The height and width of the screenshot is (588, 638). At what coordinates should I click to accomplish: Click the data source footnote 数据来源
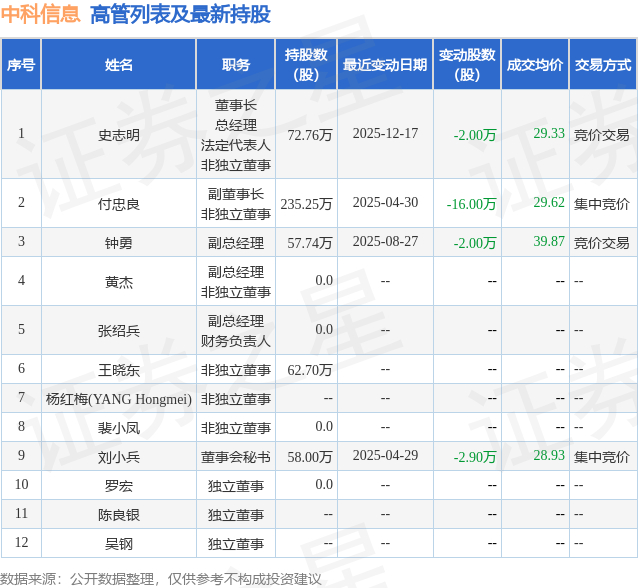(x=161, y=579)
